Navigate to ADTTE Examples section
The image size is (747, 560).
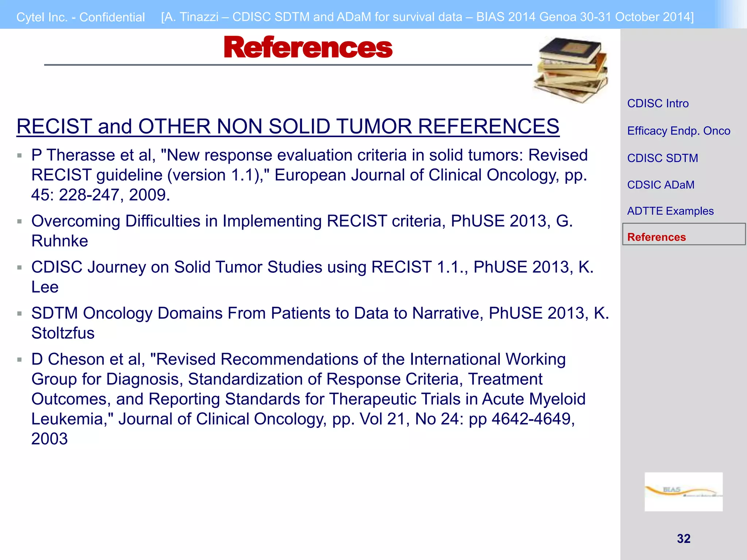click(670, 211)
